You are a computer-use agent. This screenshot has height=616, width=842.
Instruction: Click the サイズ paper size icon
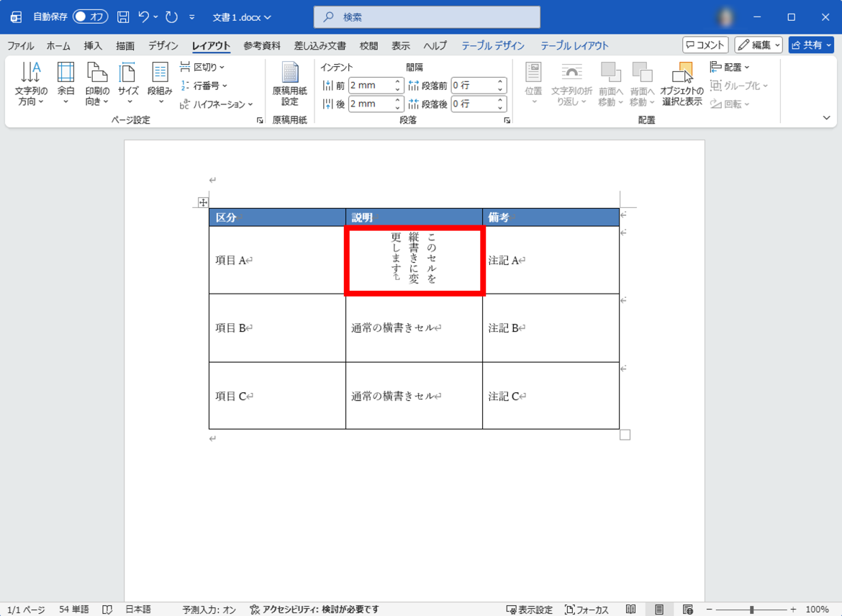pyautogui.click(x=128, y=83)
